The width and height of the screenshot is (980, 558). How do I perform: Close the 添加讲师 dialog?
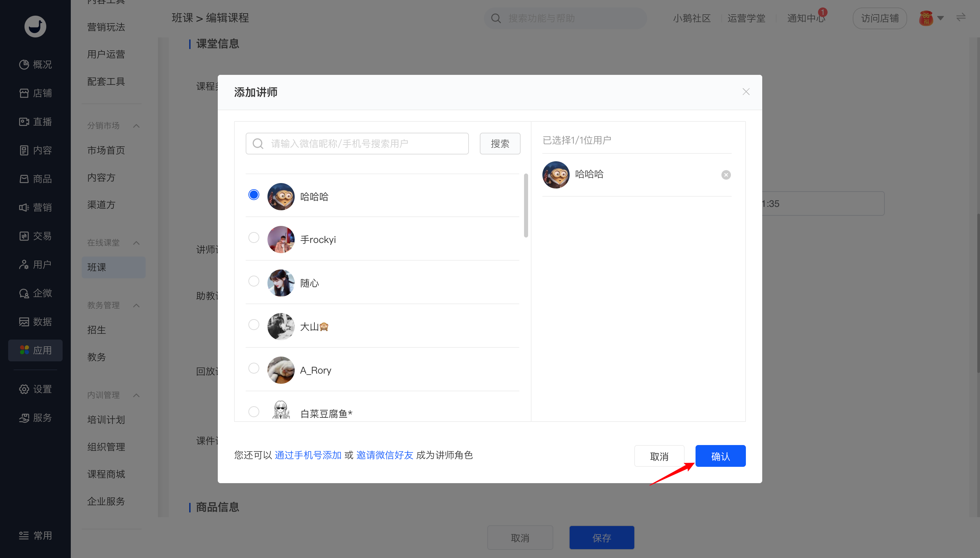click(x=746, y=92)
